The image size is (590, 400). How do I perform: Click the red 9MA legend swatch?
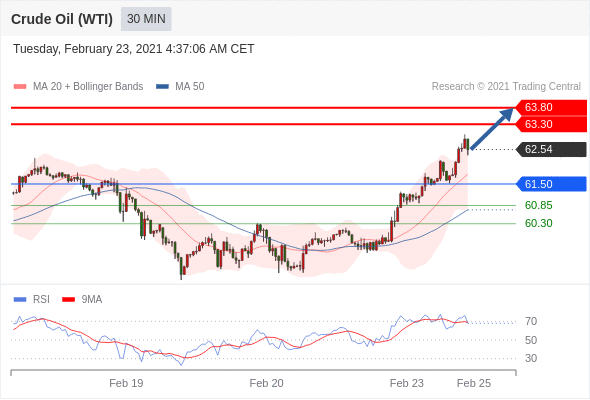click(x=68, y=300)
